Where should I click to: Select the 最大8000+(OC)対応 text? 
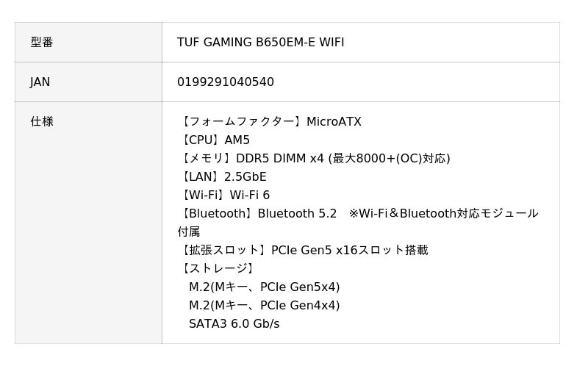coord(389,159)
